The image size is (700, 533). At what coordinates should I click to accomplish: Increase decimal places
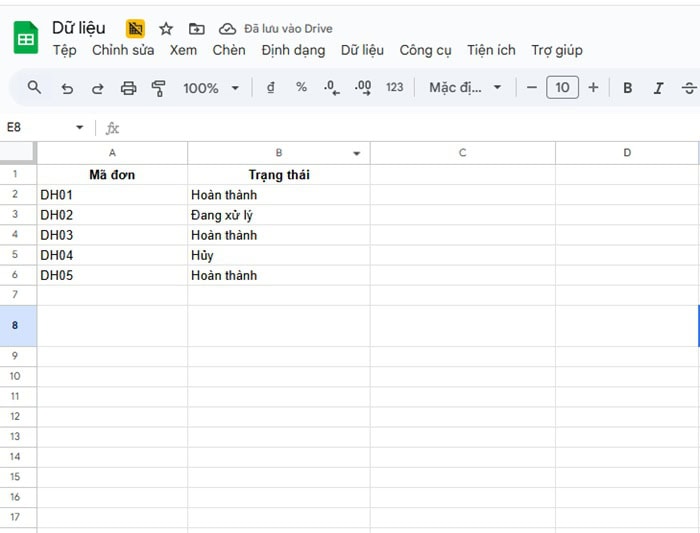pyautogui.click(x=363, y=87)
